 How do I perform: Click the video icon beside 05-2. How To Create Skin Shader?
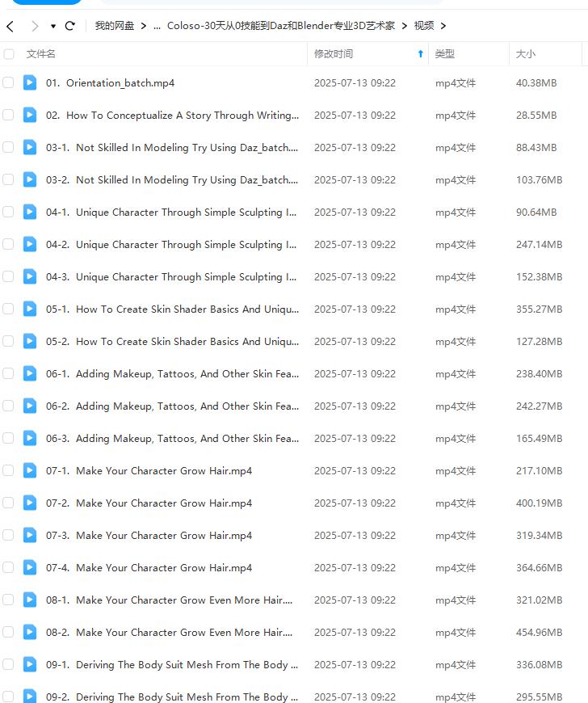pyautogui.click(x=30, y=341)
